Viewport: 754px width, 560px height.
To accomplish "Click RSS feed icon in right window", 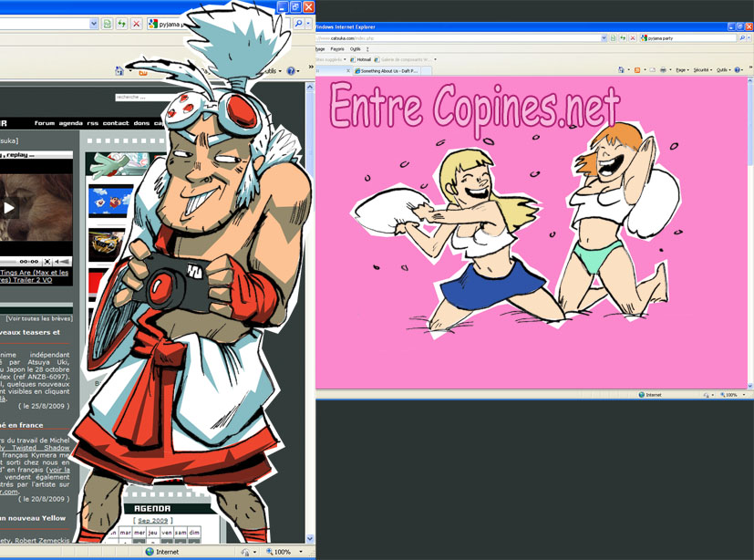I will click(637, 69).
